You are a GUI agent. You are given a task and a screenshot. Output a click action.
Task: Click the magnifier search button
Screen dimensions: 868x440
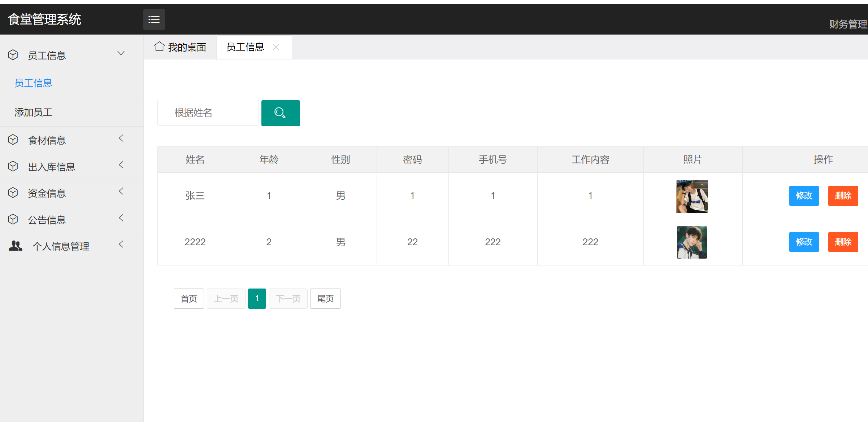click(x=280, y=113)
